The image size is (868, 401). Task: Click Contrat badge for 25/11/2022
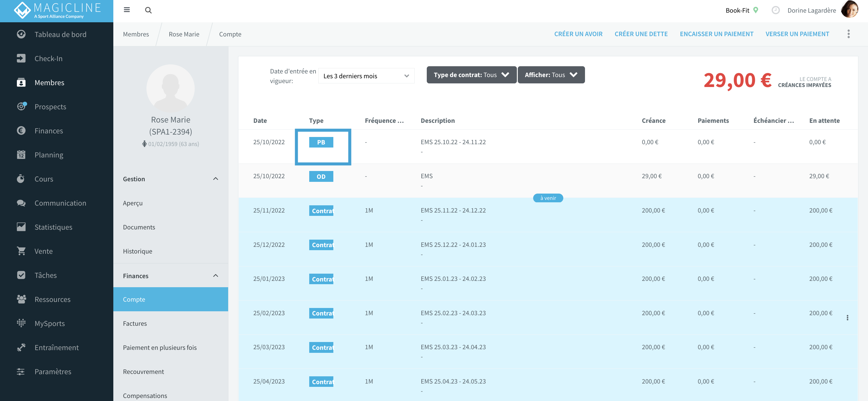coord(321,210)
